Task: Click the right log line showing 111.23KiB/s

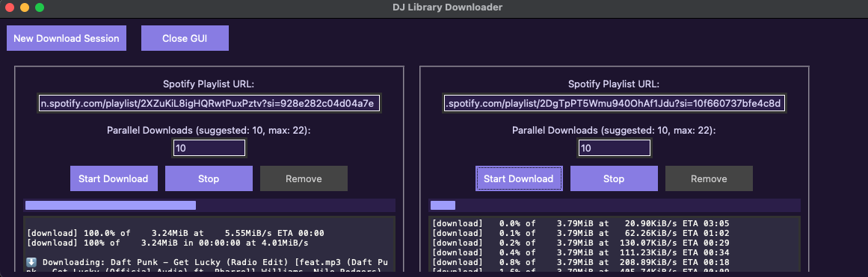Action: click(580, 252)
